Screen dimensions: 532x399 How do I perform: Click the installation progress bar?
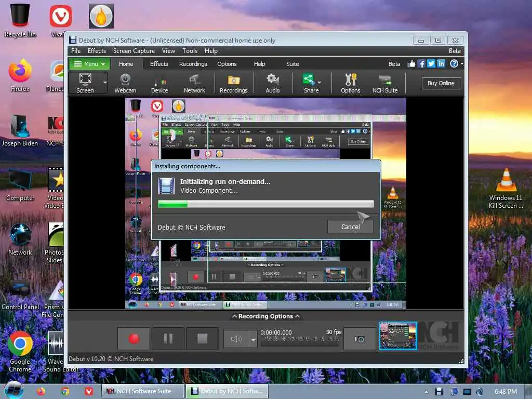coord(266,204)
